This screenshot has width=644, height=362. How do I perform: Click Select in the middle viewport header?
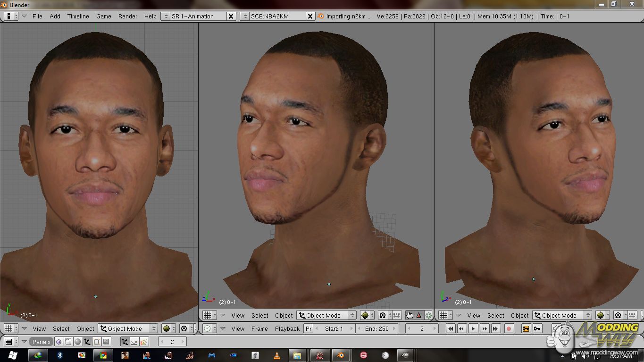[x=259, y=315]
